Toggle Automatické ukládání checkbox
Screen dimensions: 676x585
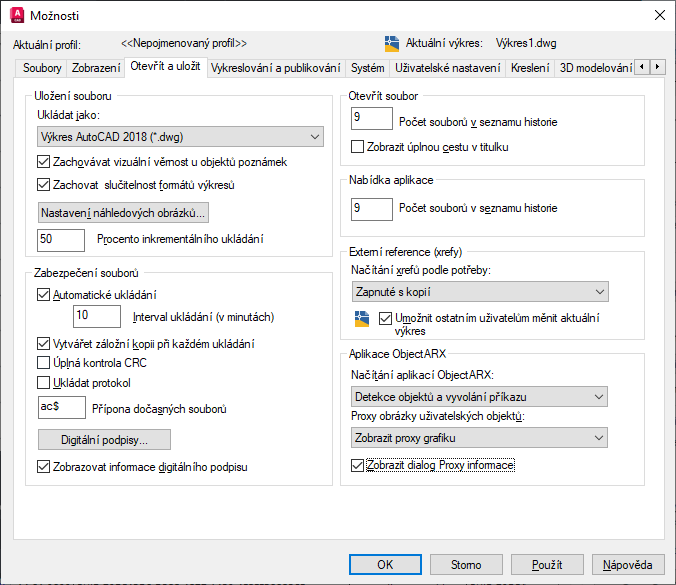(43, 294)
